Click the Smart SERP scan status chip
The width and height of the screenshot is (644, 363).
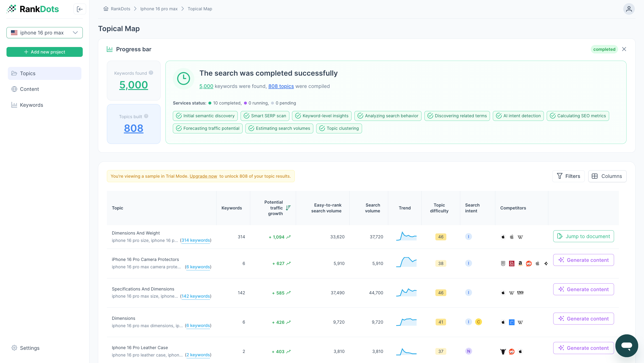coord(265,116)
